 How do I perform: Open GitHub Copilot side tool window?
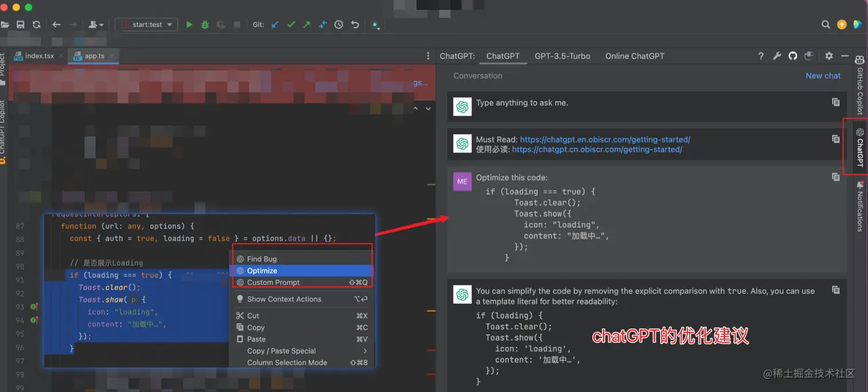point(859,84)
